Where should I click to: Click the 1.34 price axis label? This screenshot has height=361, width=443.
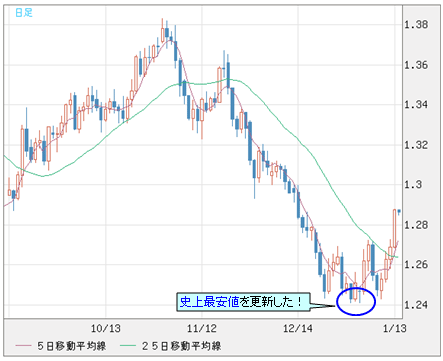(x=416, y=105)
